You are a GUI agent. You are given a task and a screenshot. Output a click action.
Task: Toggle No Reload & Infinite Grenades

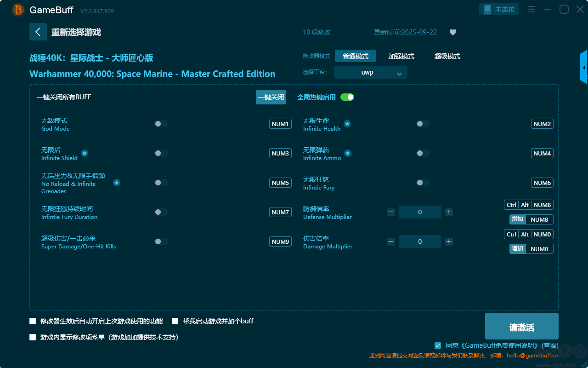(x=161, y=183)
